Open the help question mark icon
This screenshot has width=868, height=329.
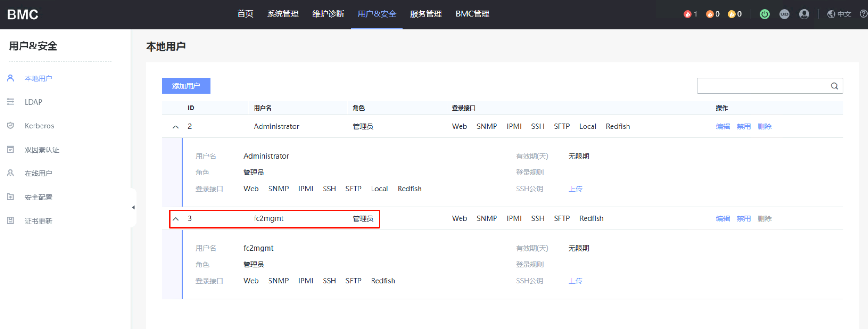[863, 14]
